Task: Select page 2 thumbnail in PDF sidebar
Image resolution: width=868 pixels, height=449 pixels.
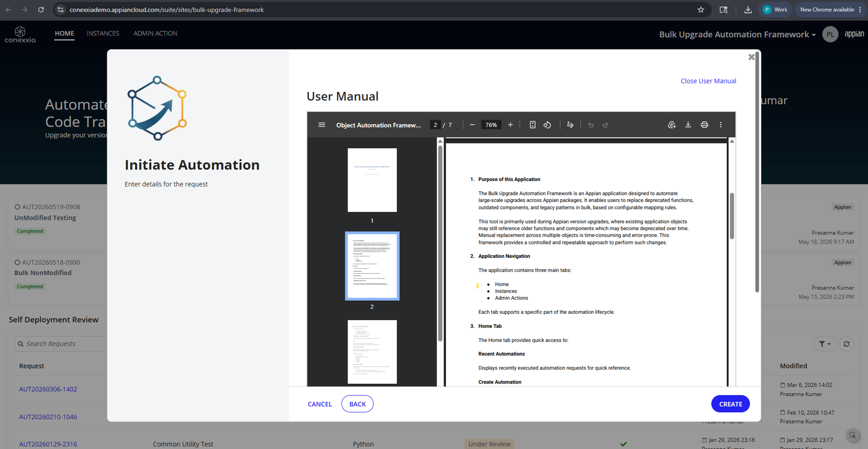Action: coord(372,266)
